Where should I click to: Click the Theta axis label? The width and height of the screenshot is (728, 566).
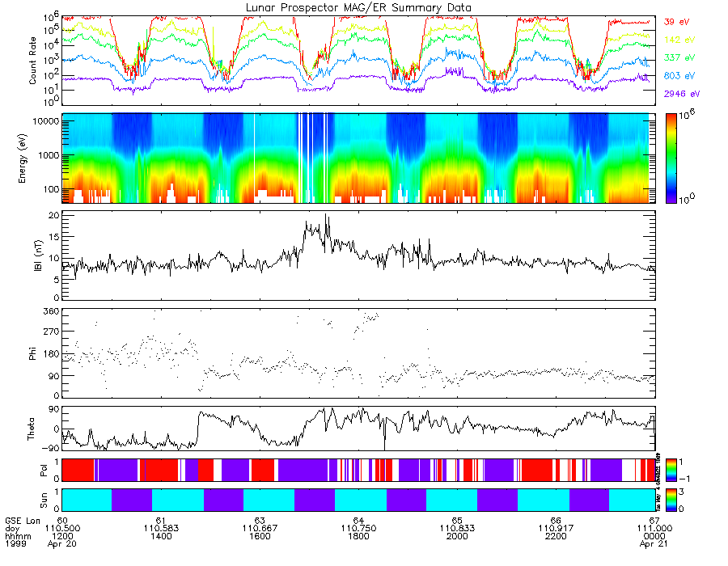31,429
